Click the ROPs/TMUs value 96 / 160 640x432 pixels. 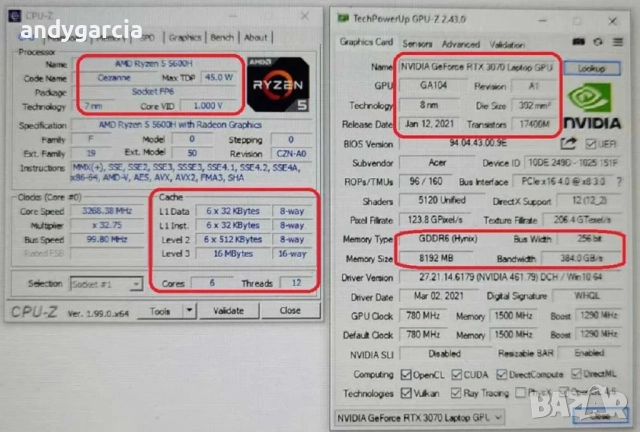tap(426, 181)
